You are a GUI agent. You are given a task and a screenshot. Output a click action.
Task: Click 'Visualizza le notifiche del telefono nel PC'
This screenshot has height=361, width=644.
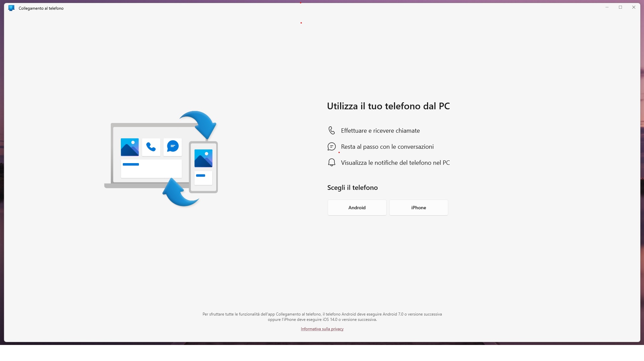(395, 163)
